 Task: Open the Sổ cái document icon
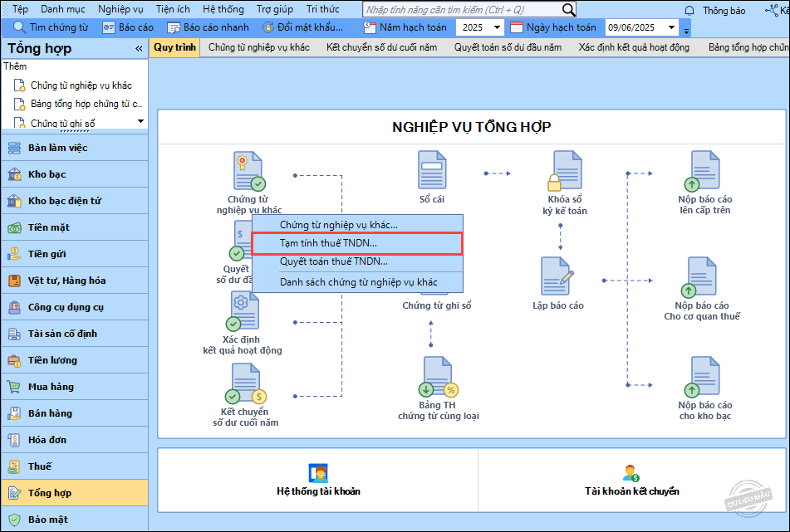432,170
